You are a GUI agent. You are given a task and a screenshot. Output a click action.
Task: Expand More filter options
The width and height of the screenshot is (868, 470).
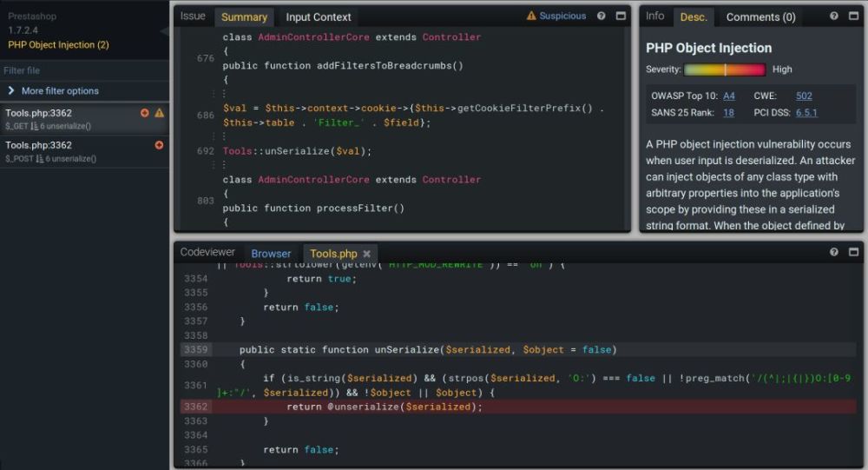[11, 90]
